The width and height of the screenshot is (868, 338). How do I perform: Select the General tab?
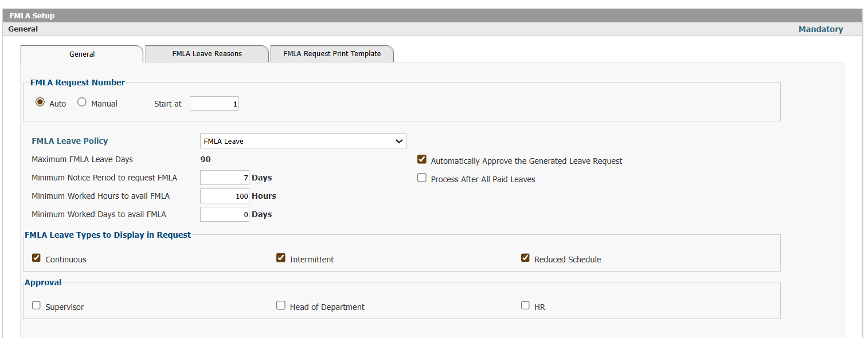(82, 54)
